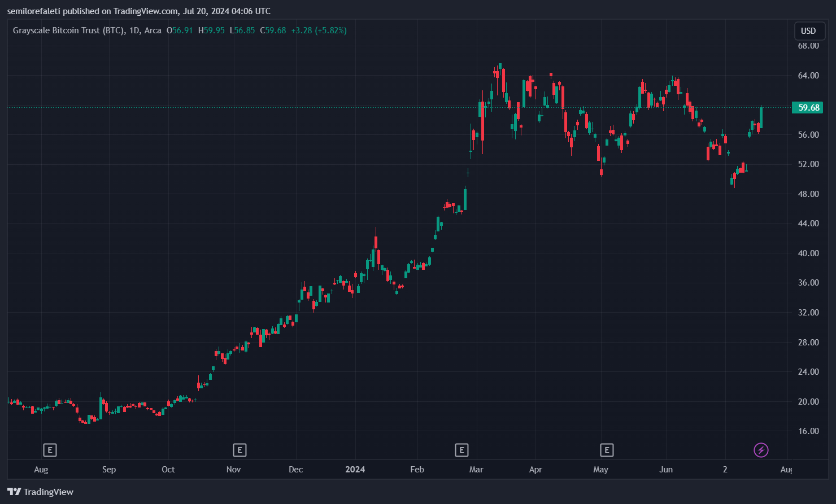The image size is (836, 504).
Task: Click the 64.00 price axis label
Action: coord(808,76)
